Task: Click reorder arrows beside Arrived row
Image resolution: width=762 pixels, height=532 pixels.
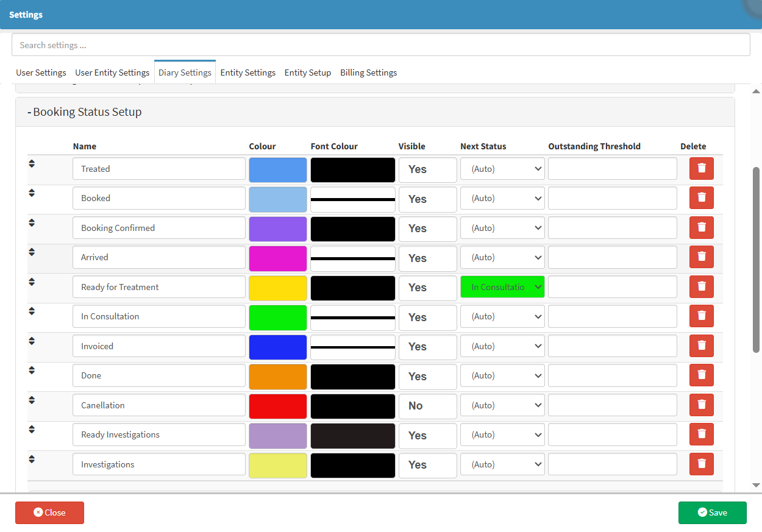Action: tap(32, 252)
